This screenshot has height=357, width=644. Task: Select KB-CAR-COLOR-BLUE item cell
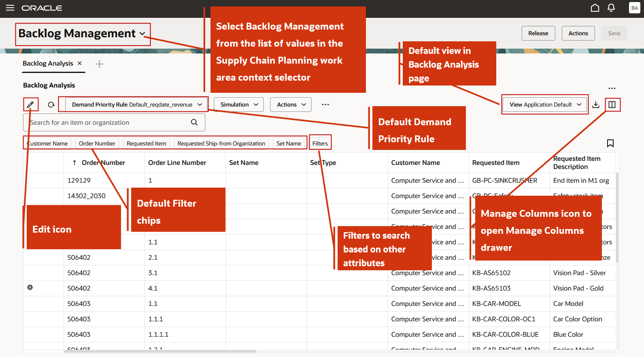[x=509, y=334]
